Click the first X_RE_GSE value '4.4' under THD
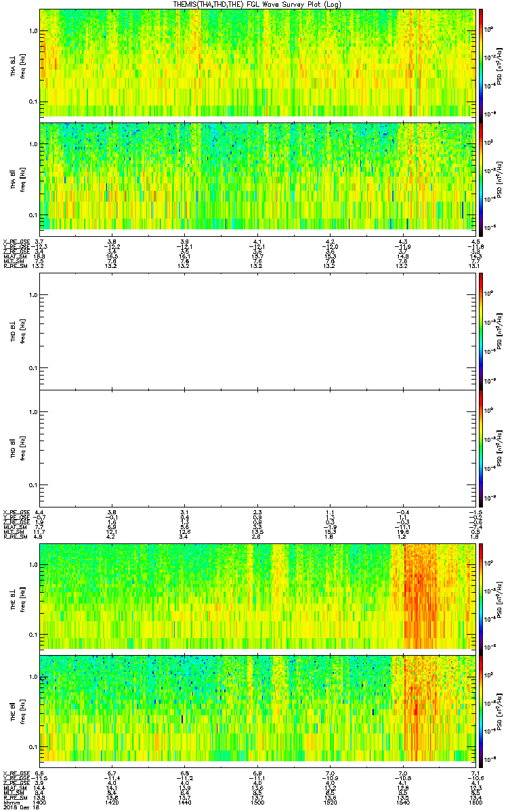The image size is (508, 812). (x=39, y=512)
